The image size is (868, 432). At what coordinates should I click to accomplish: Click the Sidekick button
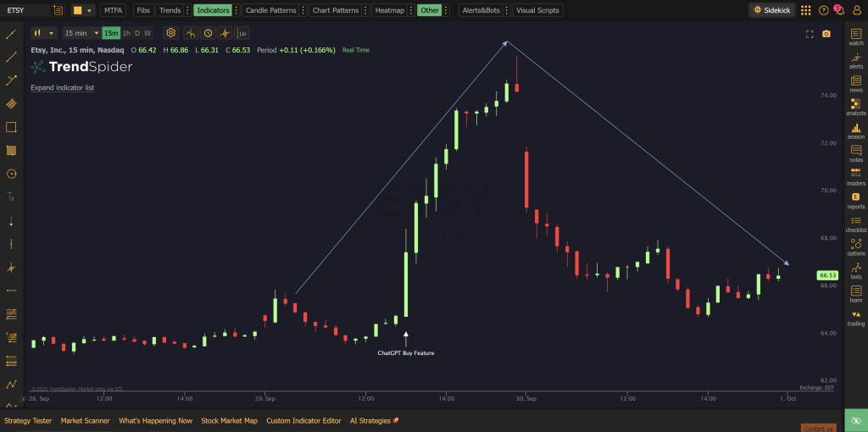[x=772, y=10]
